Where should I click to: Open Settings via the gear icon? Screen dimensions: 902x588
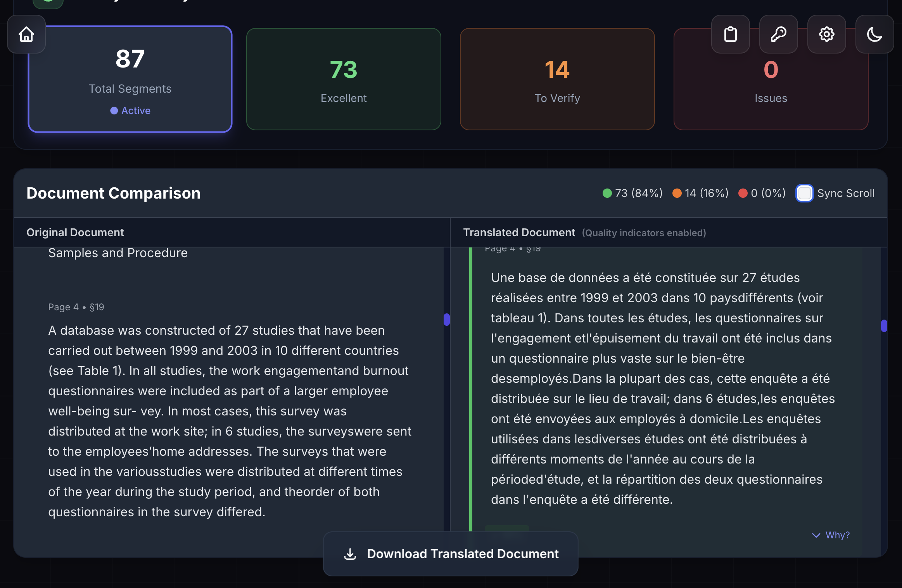827,35
